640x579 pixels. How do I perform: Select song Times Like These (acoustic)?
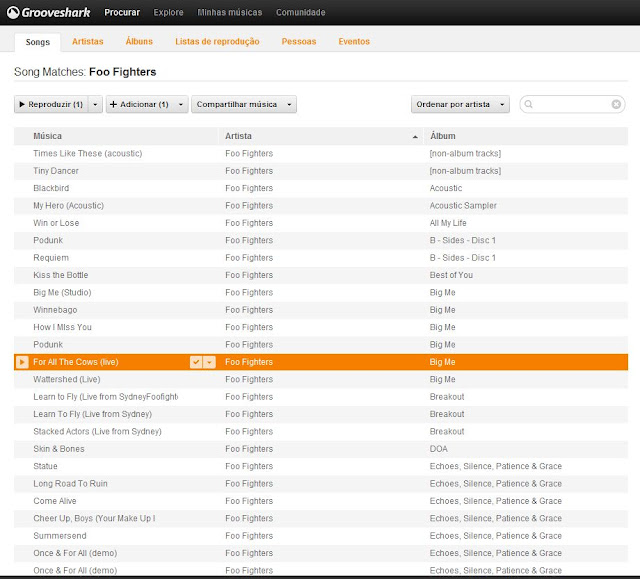click(88, 153)
